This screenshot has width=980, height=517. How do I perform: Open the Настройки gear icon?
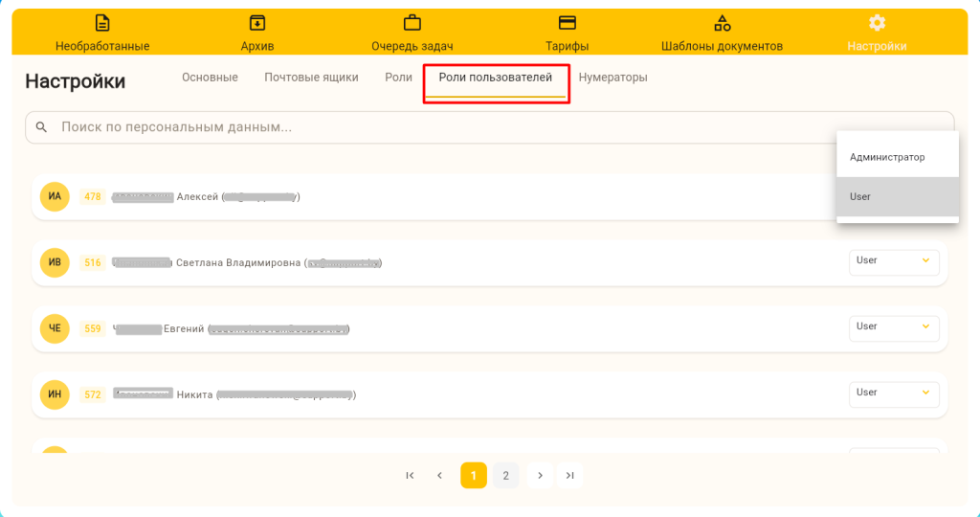[x=877, y=23]
